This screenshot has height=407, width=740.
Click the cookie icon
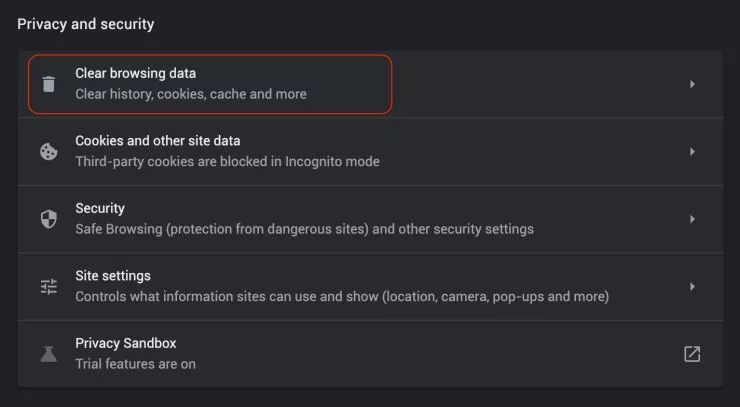coord(48,152)
